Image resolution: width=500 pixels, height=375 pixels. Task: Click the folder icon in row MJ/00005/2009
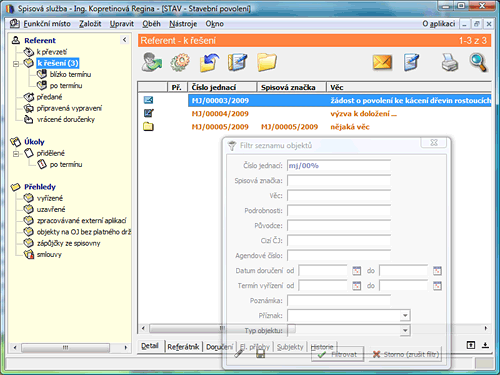click(148, 127)
